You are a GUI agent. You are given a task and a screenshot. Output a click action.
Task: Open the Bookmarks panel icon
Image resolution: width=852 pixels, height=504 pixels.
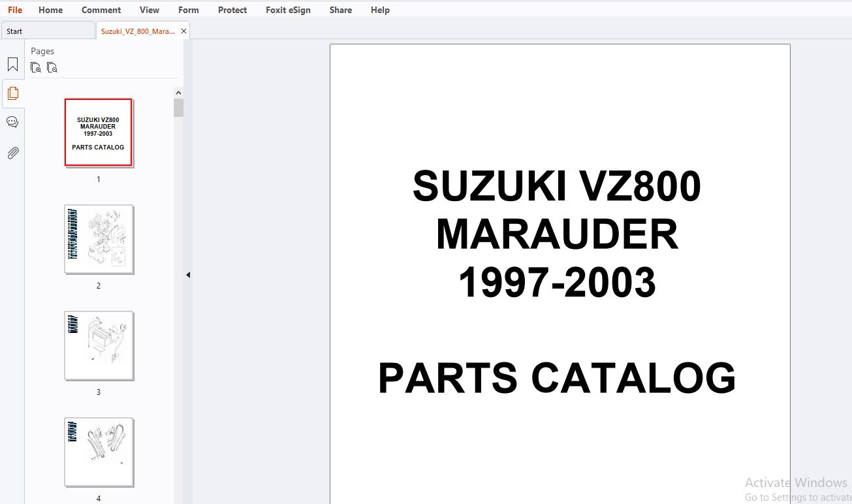coord(12,65)
